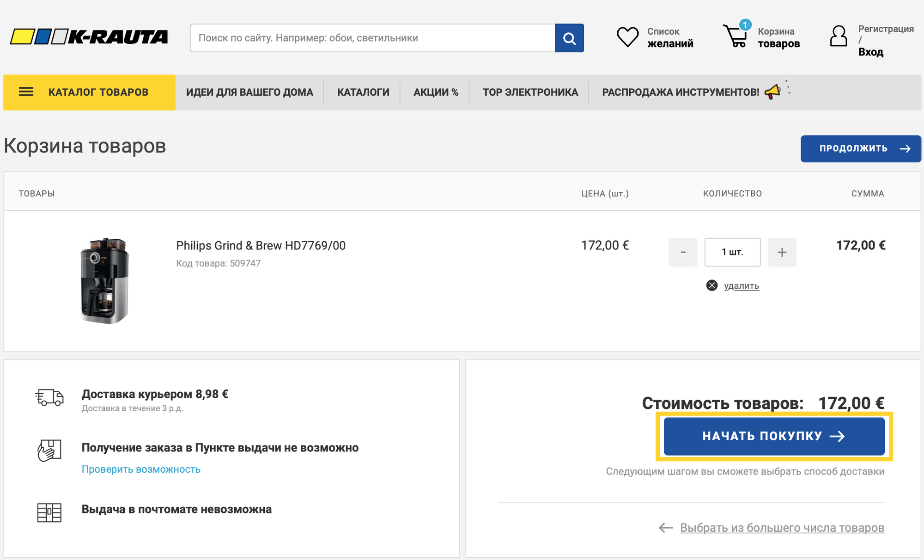Screen dimensions: 924x560
Task: Click the Выдача в почтомате невозможна text
Action: point(176,509)
